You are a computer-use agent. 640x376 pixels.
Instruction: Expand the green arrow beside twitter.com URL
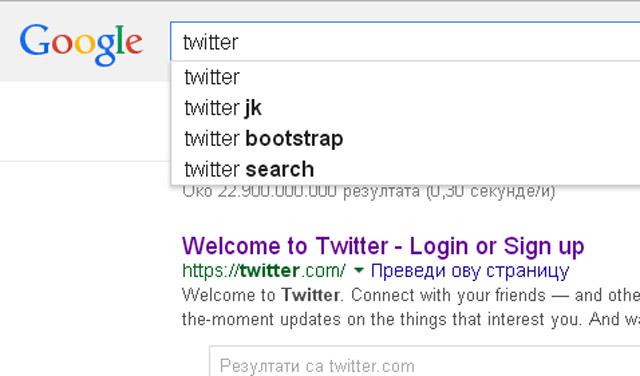point(359,270)
